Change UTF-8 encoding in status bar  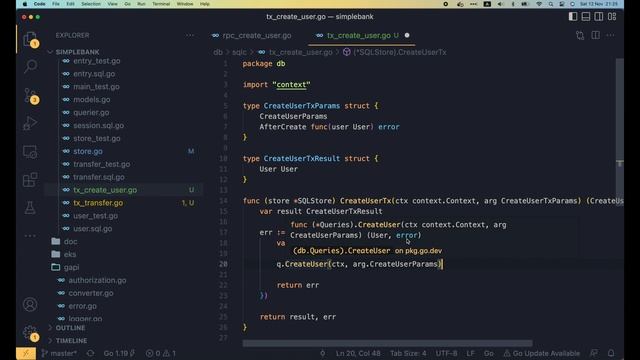pos(446,353)
